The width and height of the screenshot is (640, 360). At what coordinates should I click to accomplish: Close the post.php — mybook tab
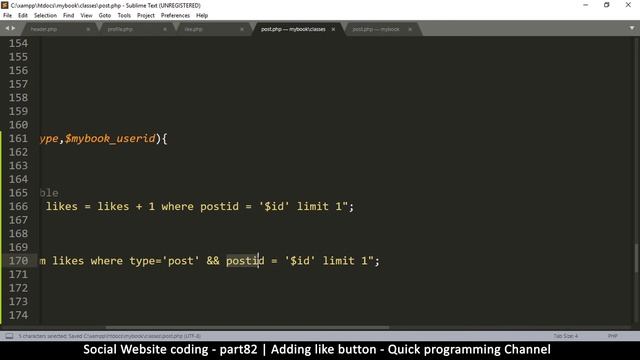(410, 29)
